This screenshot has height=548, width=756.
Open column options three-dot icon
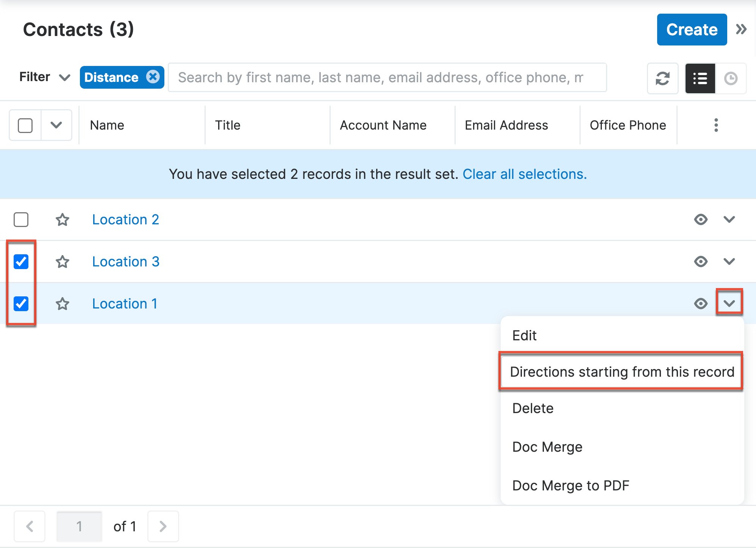tap(716, 125)
